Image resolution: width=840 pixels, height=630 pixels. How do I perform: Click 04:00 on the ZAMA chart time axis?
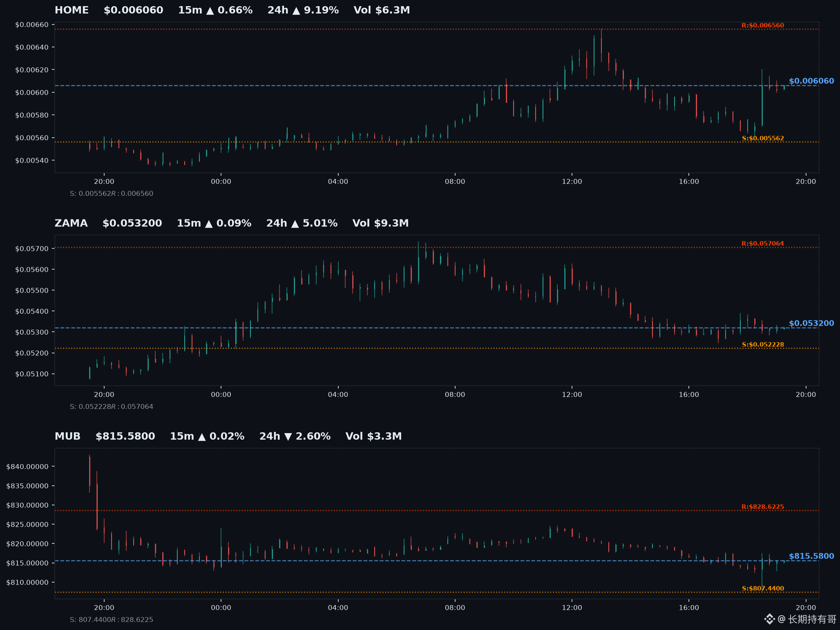(x=338, y=395)
